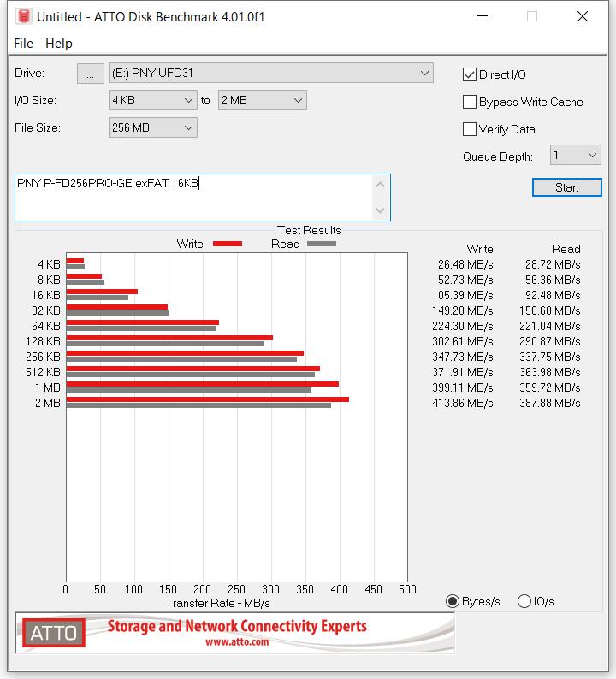
Task: Click the 128 KB row label in chart
Action: (x=43, y=342)
